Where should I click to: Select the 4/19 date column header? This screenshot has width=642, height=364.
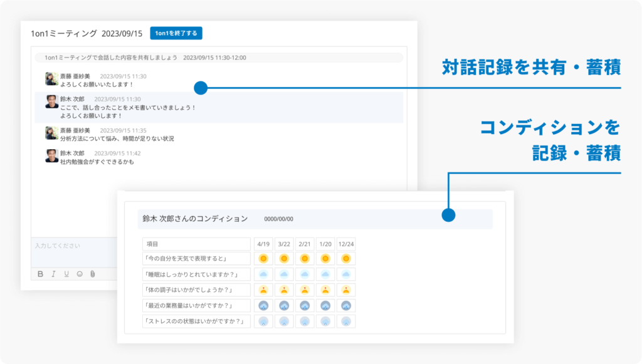click(x=263, y=244)
